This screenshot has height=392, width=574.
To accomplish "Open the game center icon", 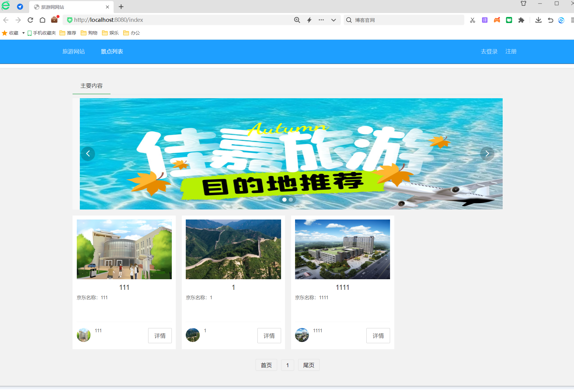I will click(x=497, y=20).
